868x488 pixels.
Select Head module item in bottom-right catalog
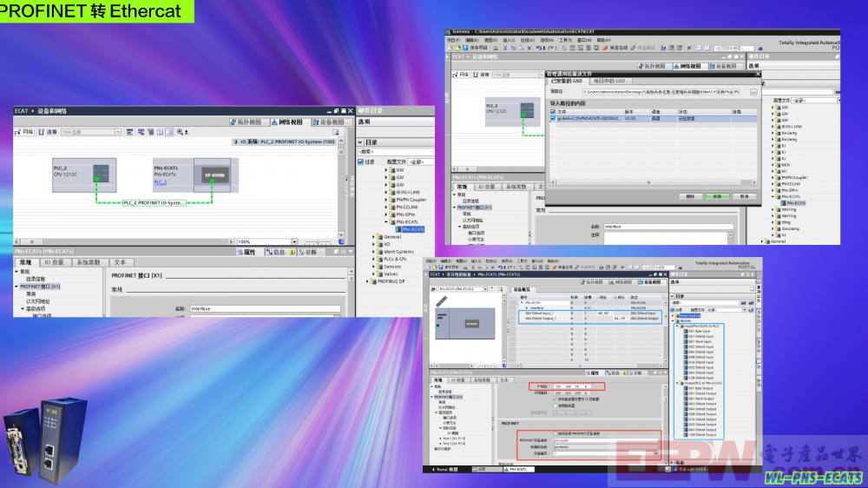coord(690,316)
